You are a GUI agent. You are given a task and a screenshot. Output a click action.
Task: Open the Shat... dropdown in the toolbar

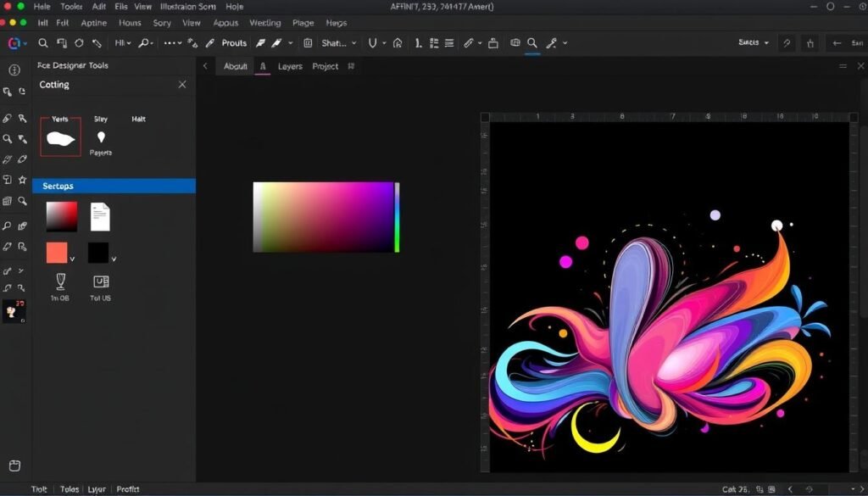pos(339,42)
